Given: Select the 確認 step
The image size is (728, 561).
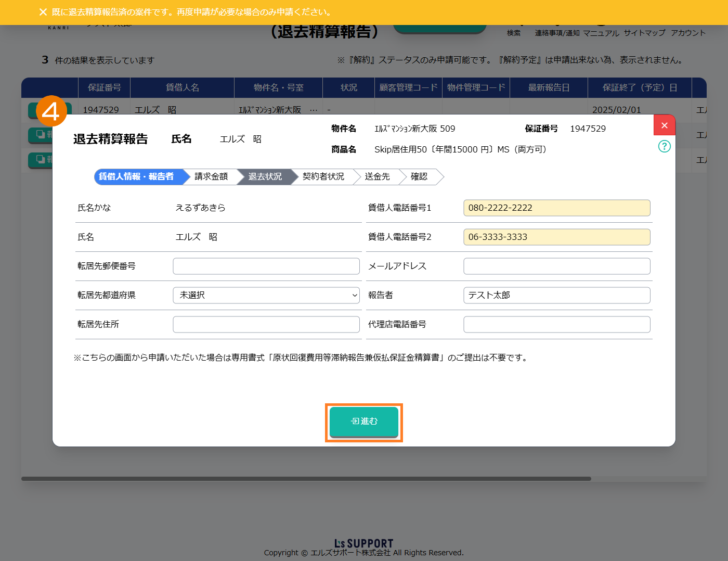Looking at the screenshot, I should 419,177.
